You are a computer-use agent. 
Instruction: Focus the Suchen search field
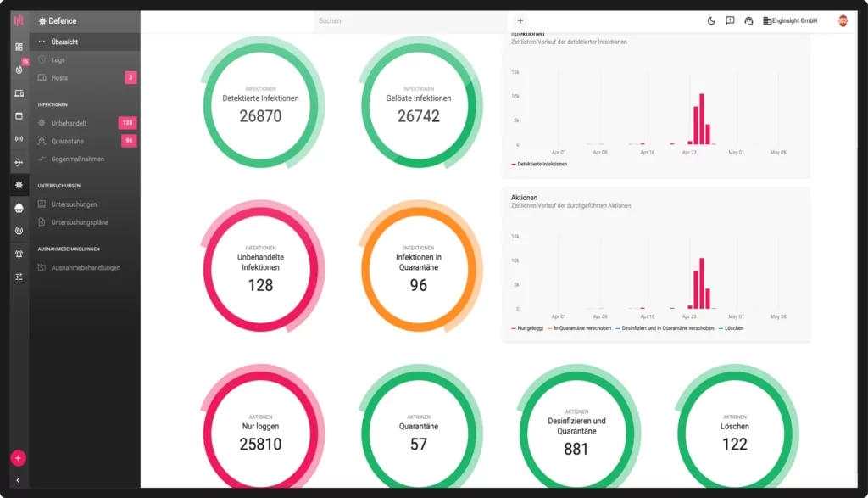tap(409, 21)
